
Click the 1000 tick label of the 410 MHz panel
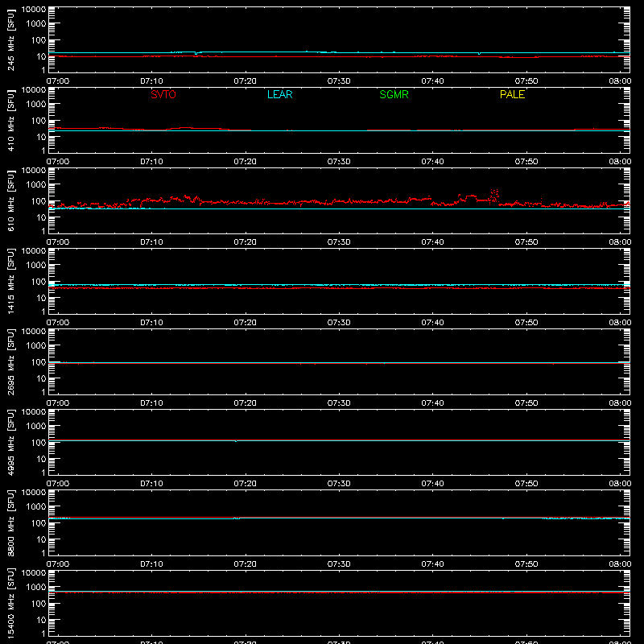pyautogui.click(x=36, y=105)
